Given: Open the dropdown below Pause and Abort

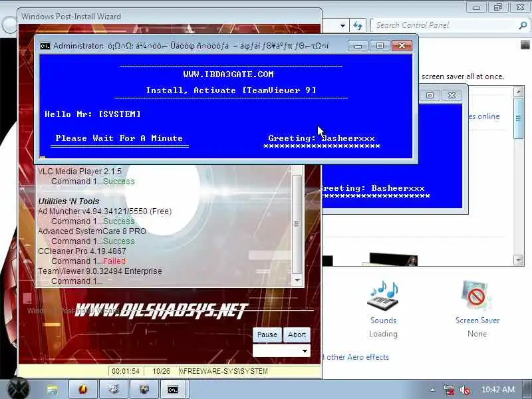Looking at the screenshot, I should tap(281, 351).
